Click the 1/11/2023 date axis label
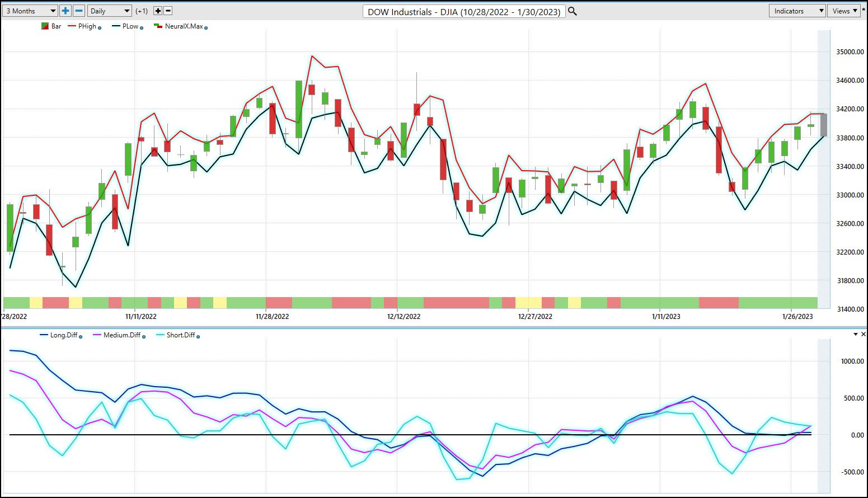 666,317
